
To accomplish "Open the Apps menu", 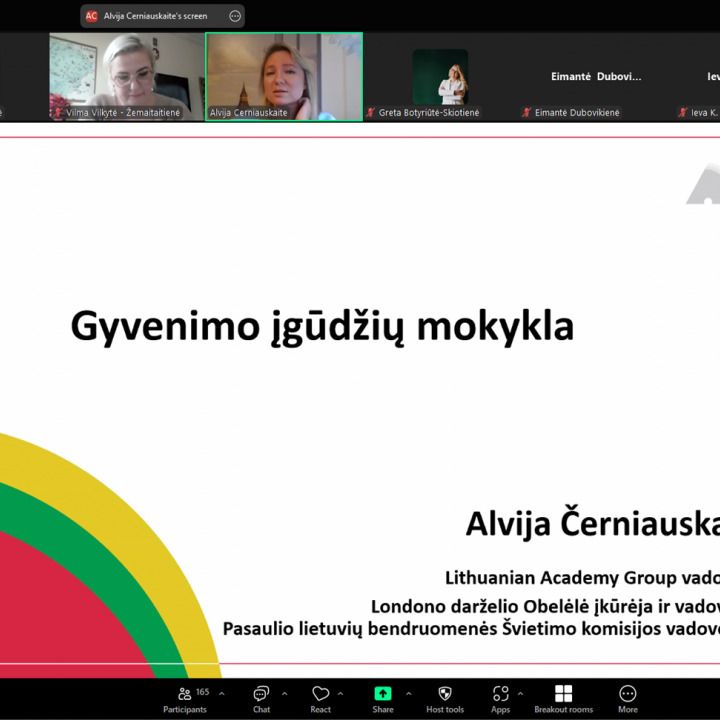I will pyautogui.click(x=501, y=699).
